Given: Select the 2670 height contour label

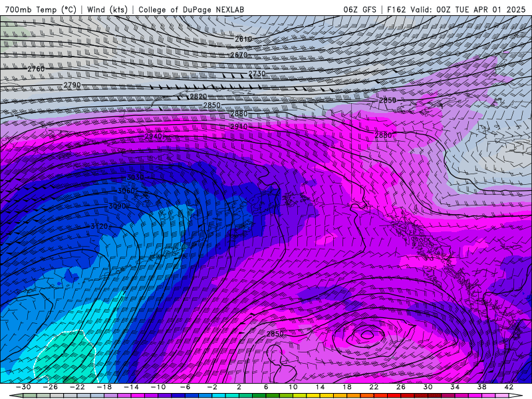Looking at the screenshot, I should tap(239, 55).
